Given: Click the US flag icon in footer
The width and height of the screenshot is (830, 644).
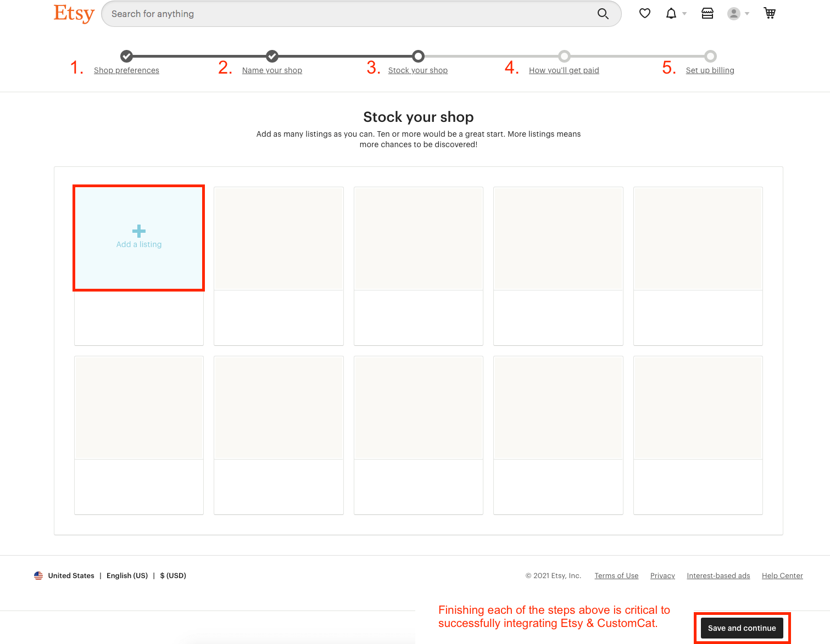Looking at the screenshot, I should [x=38, y=575].
